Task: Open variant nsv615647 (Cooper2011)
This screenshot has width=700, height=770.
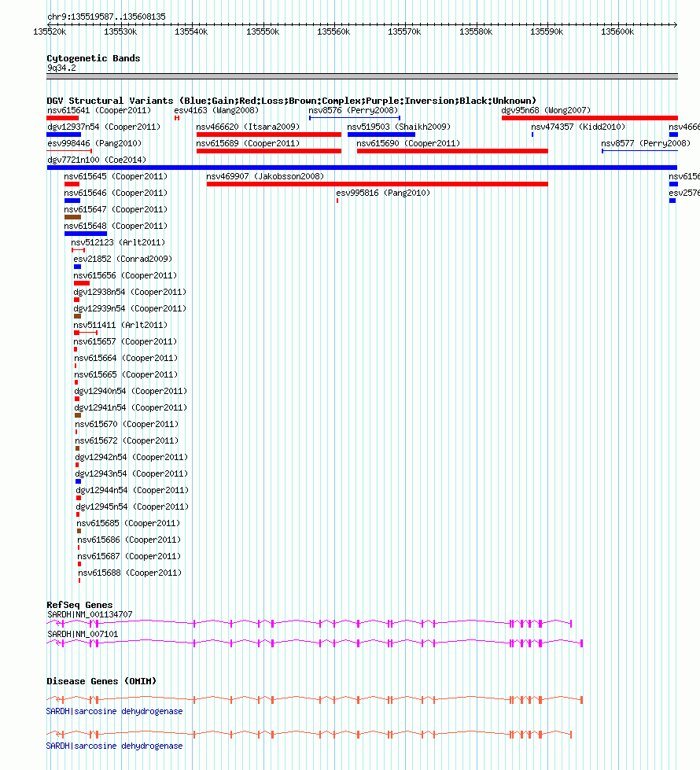Action: 116,209
